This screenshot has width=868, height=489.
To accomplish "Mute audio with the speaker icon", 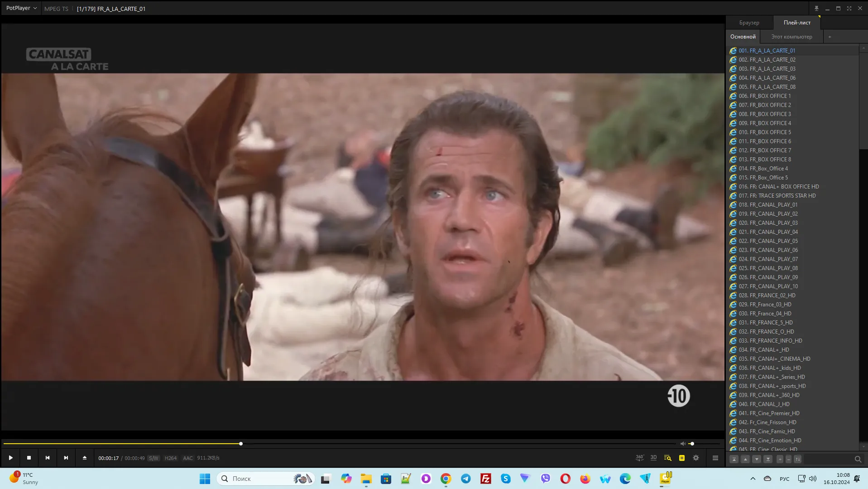I will (x=683, y=444).
